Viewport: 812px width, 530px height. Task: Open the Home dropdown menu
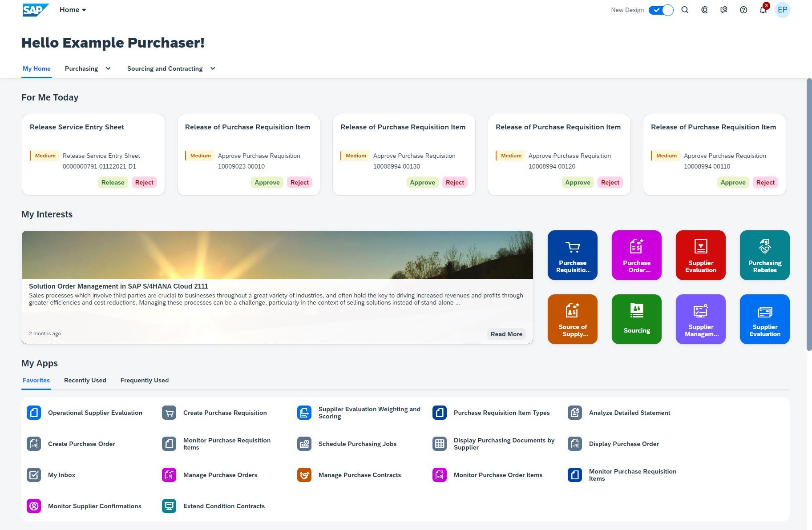point(73,10)
